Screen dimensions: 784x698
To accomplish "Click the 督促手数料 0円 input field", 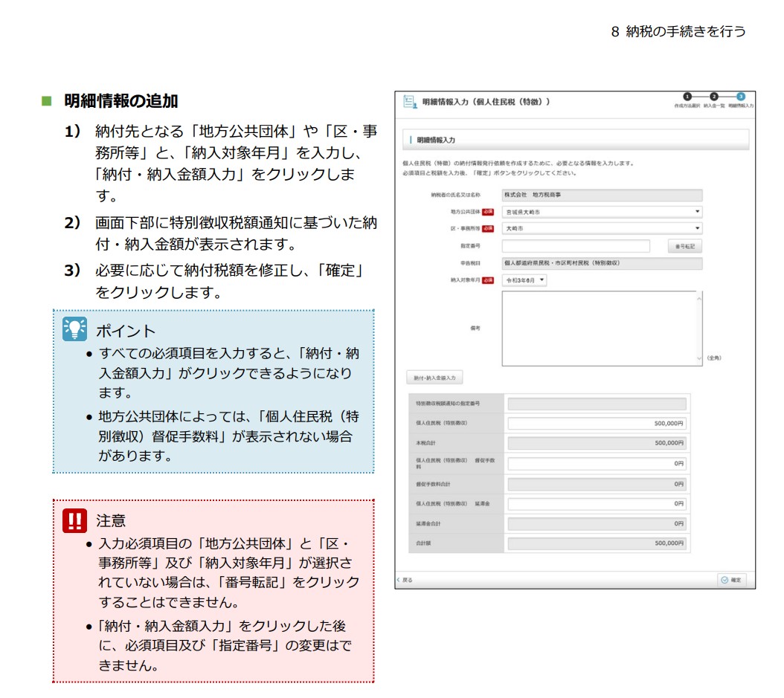I will 597,463.
